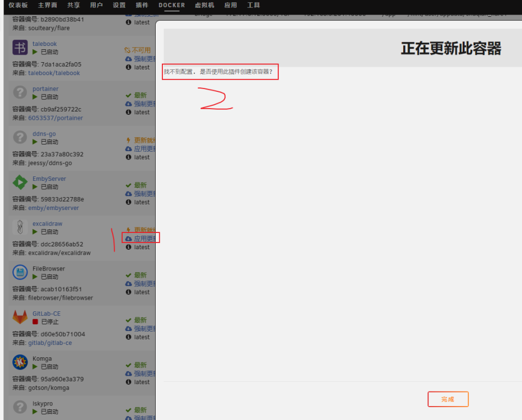Click 应用更新 for ddns-go
This screenshot has width=522, height=420.
(x=141, y=148)
